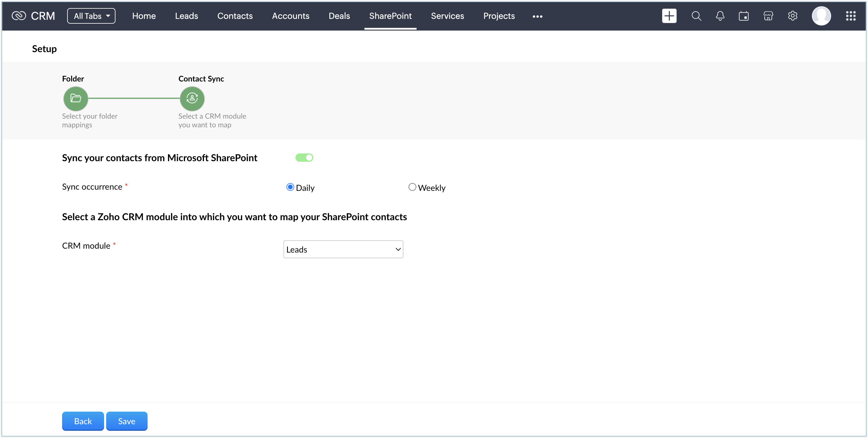Click the plus quick-create icon
The image size is (868, 438).
point(669,16)
